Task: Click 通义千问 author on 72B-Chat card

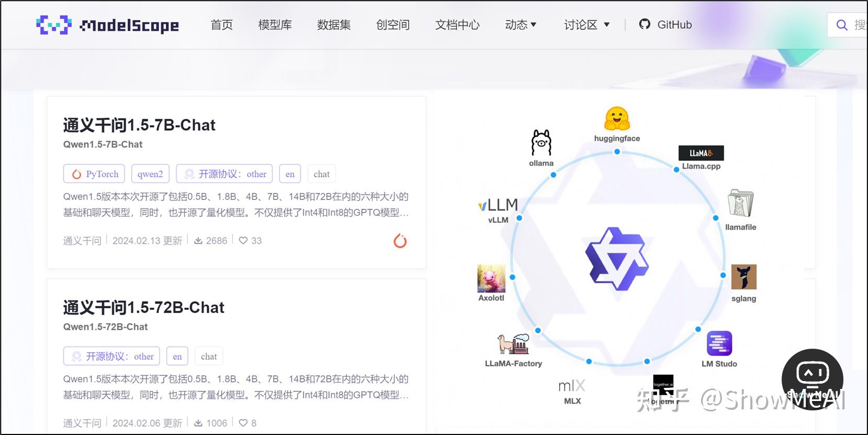Action: tap(82, 423)
